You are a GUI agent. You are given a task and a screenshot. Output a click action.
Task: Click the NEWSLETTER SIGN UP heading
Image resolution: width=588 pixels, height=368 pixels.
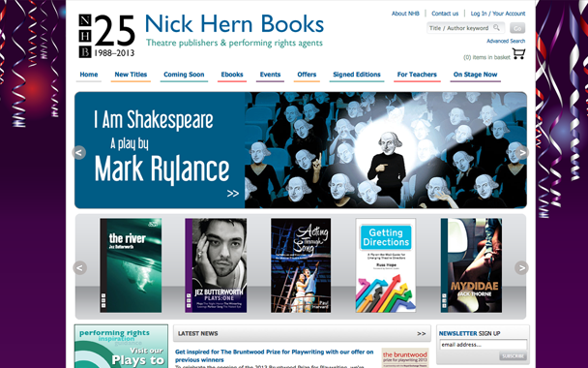pyautogui.click(x=469, y=333)
